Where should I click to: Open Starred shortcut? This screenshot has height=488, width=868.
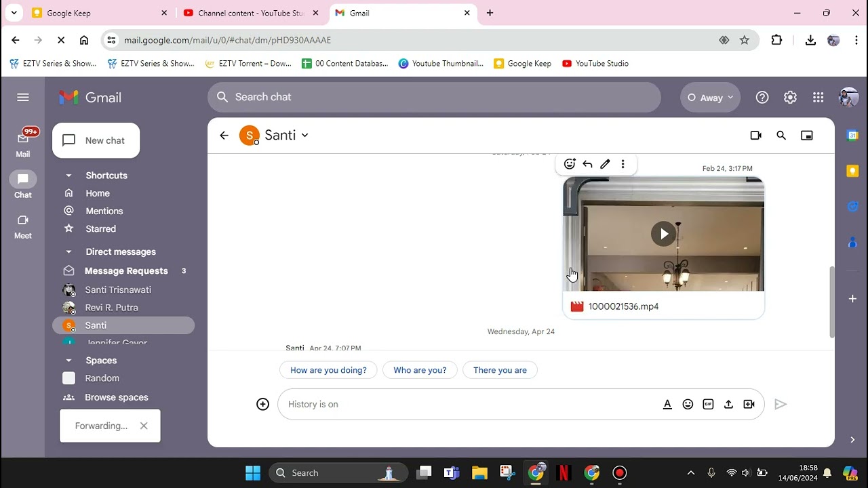tap(100, 228)
